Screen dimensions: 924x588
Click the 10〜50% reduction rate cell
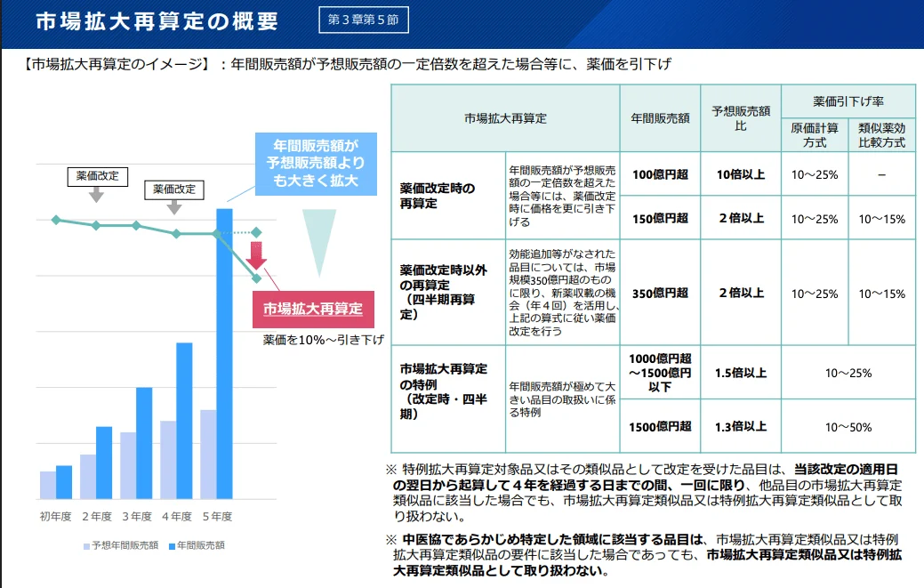point(848,427)
